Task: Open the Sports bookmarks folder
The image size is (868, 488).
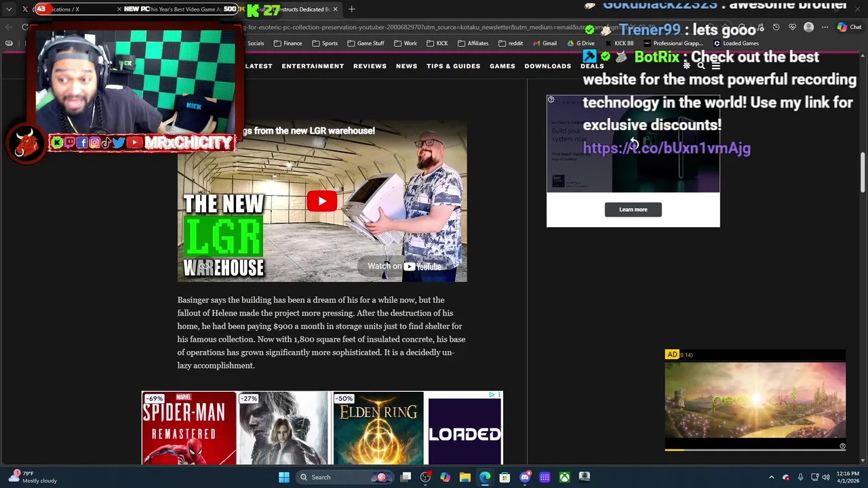Action: click(x=325, y=43)
